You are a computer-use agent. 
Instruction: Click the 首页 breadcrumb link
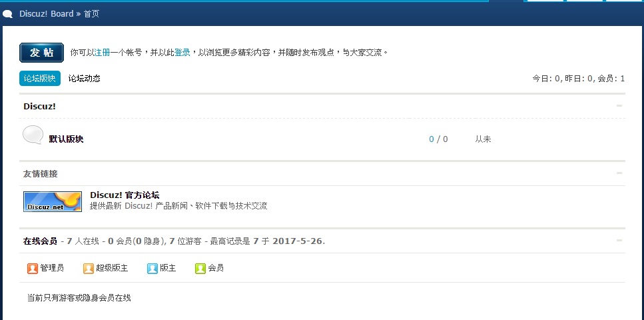click(x=91, y=13)
